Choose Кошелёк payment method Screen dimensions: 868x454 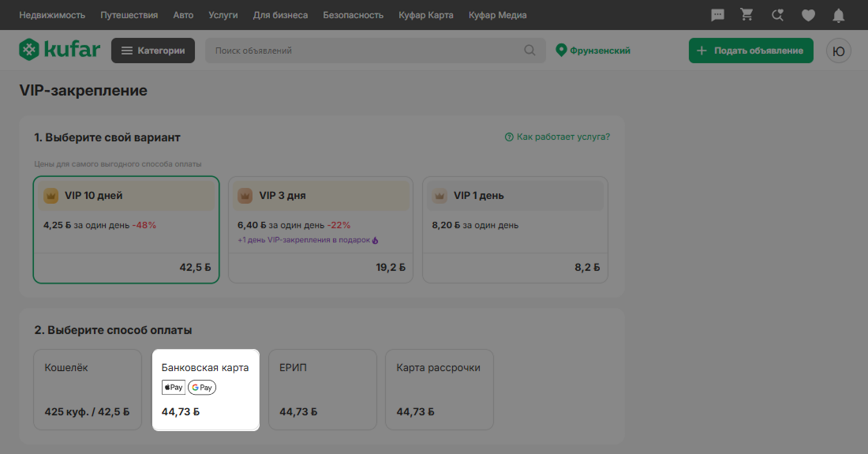[88, 389]
